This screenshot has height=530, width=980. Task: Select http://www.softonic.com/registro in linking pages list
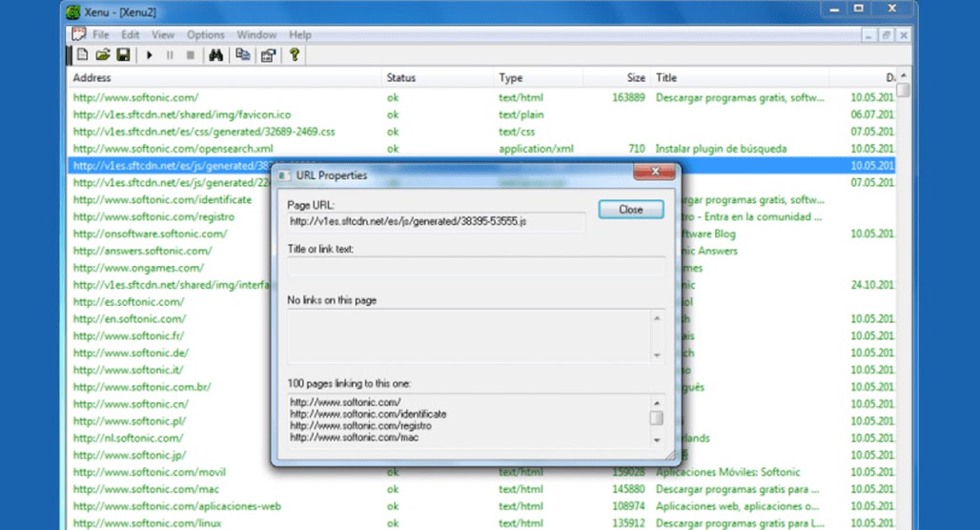(360, 426)
